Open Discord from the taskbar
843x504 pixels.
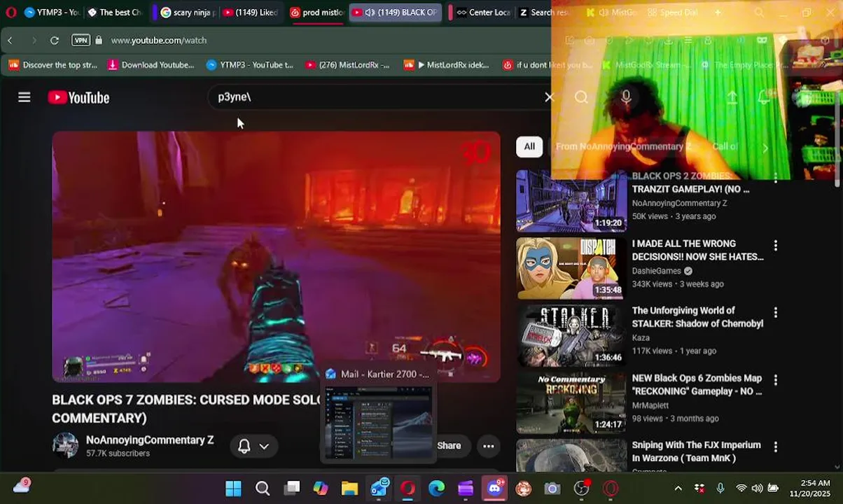click(495, 488)
